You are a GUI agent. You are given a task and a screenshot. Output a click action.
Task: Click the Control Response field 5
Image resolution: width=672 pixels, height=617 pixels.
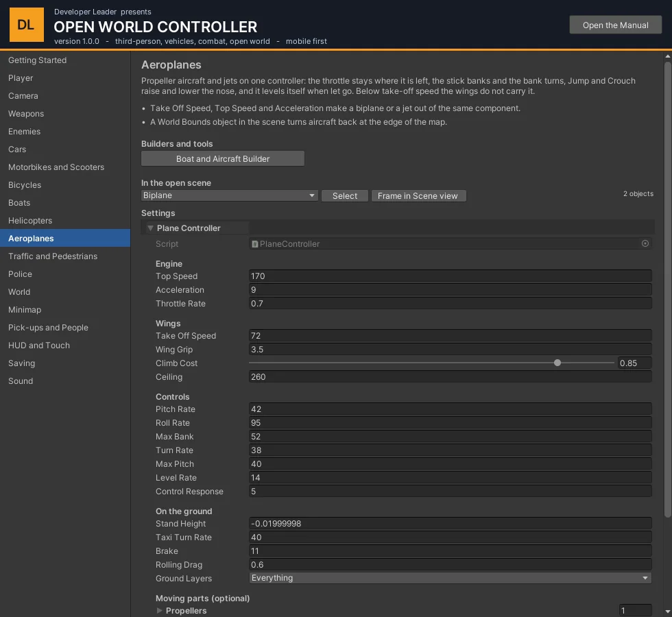point(450,492)
